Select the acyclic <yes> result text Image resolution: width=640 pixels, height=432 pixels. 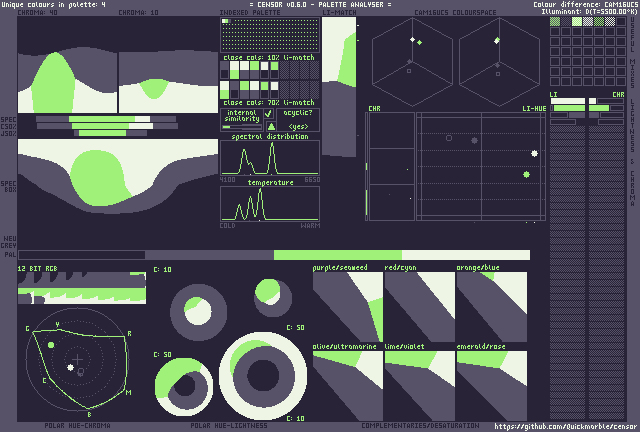(298, 127)
